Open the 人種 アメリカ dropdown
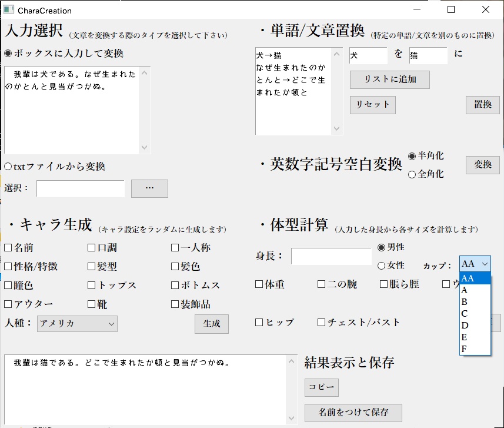504x428 pixels. point(77,324)
